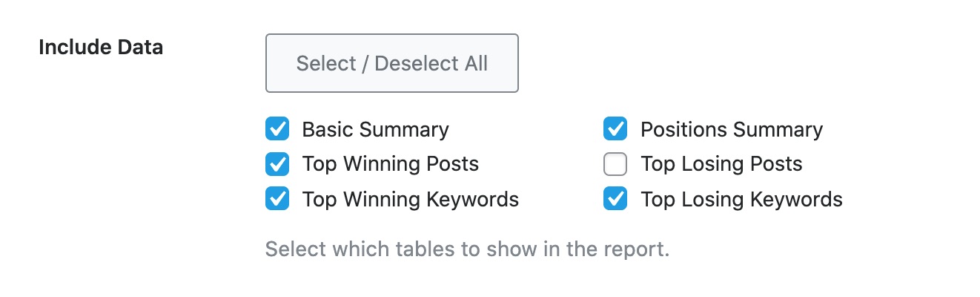Image resolution: width=980 pixels, height=297 pixels.
Task: Click the Include Data section heading
Action: coord(101,48)
